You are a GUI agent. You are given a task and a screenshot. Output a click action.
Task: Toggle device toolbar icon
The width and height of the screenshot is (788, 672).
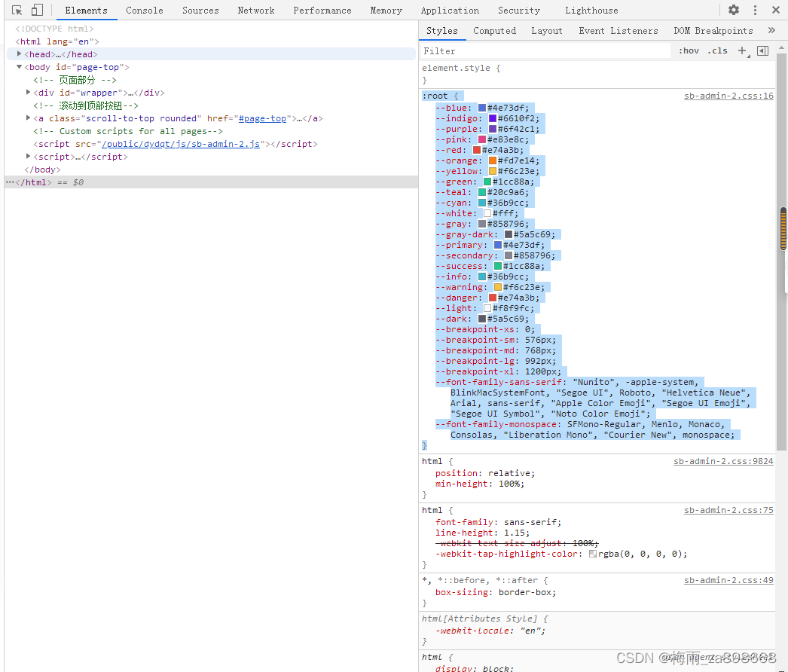pyautogui.click(x=37, y=10)
